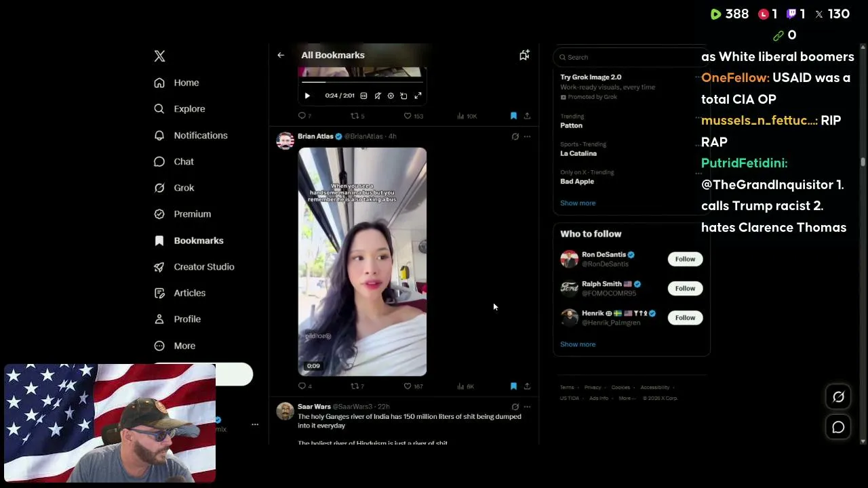868x488 pixels.
Task: Reply to Brian Atlas's post
Action: coord(304,386)
